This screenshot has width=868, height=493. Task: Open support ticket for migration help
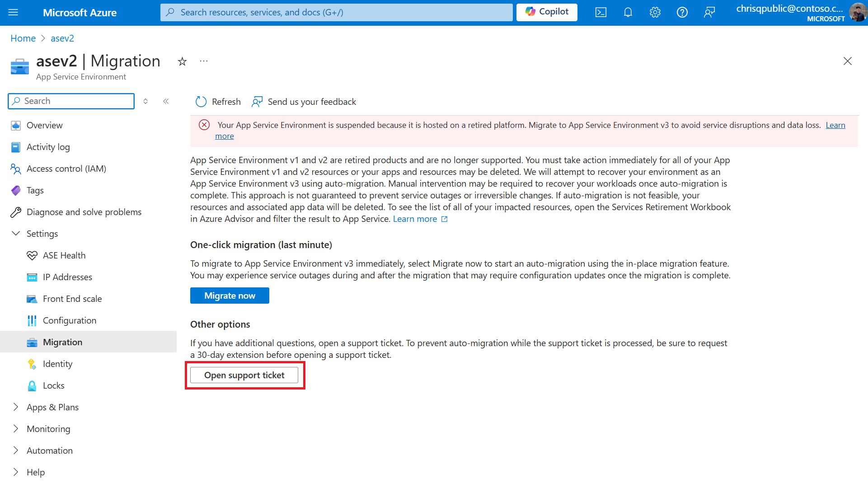point(244,375)
